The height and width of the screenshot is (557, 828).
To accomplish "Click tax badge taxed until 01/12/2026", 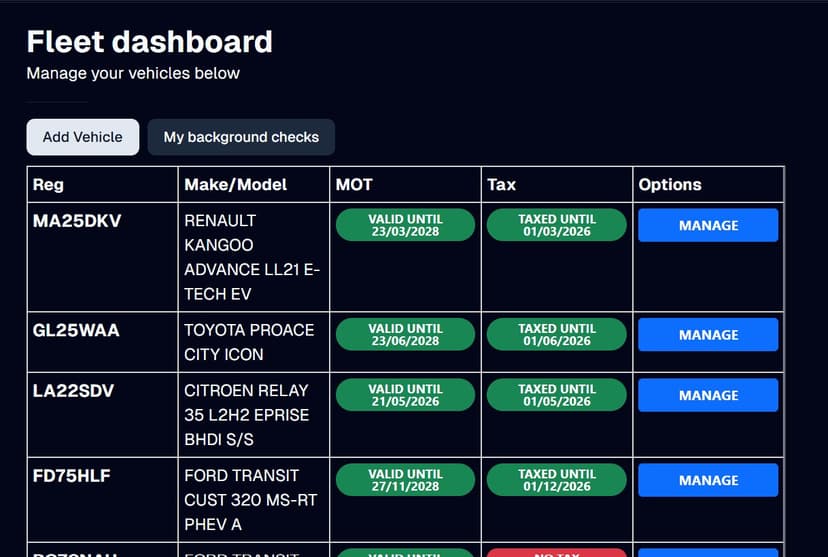I will point(557,480).
